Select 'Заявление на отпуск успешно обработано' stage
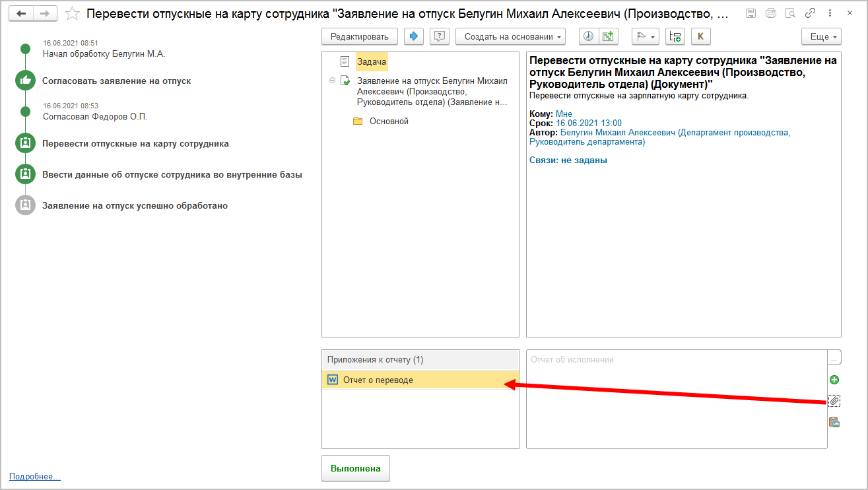 point(135,205)
